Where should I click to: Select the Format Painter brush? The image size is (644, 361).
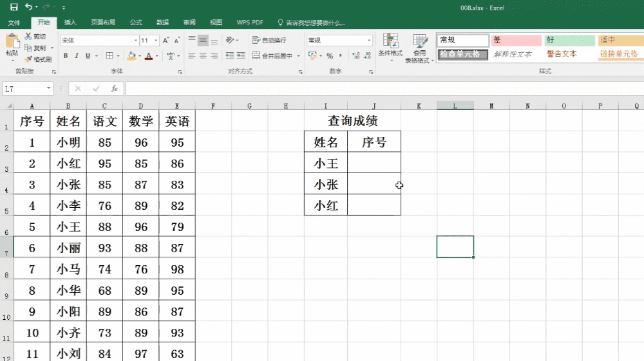(x=28, y=59)
